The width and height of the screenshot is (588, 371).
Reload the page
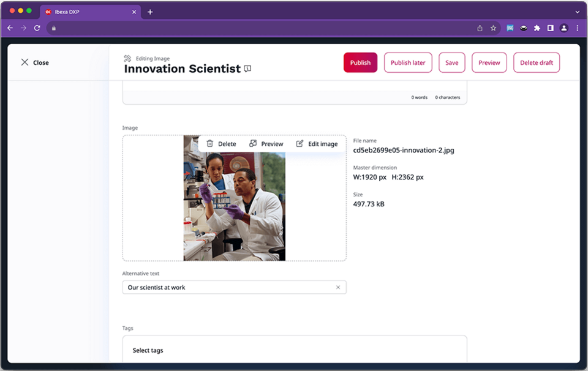37,28
